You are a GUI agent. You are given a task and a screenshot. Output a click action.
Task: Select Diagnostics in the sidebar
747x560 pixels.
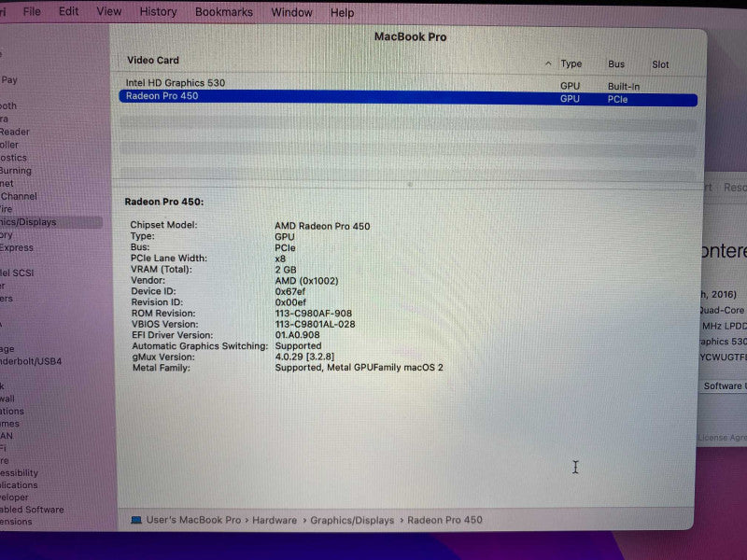coord(13,158)
